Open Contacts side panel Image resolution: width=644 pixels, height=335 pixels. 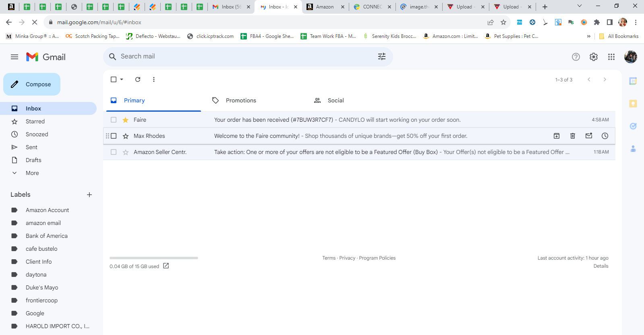tap(633, 149)
